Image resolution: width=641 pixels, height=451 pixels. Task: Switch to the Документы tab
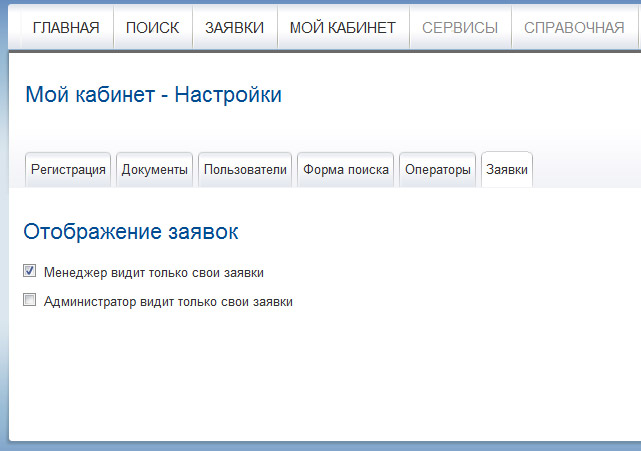coord(155,170)
